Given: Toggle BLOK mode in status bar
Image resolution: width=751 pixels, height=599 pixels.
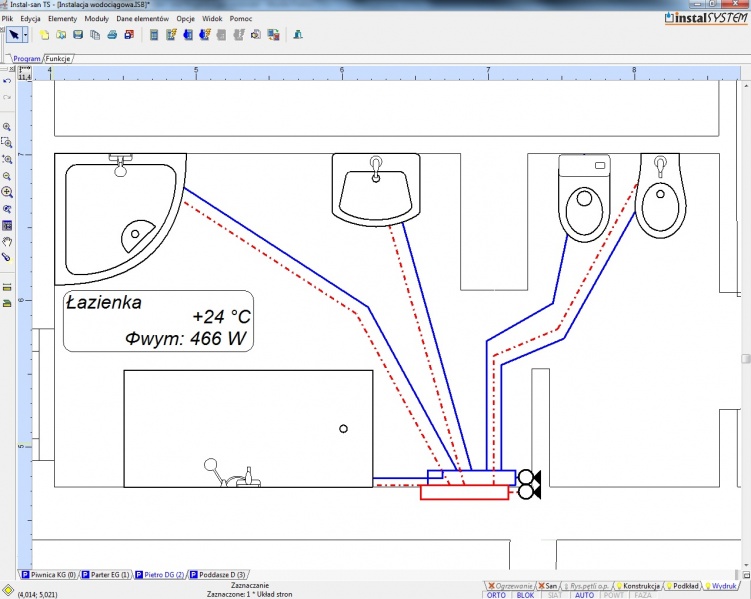Looking at the screenshot, I should tap(524, 594).
